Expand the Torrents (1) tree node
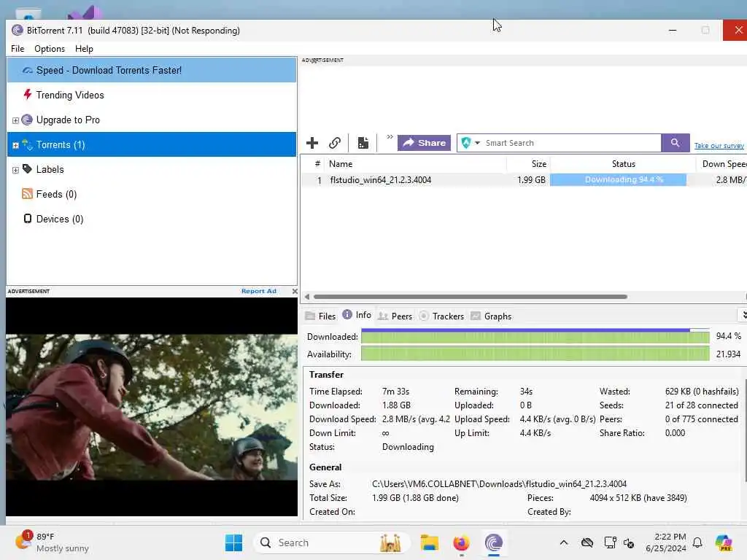Image resolution: width=747 pixels, height=560 pixels. tap(15, 145)
